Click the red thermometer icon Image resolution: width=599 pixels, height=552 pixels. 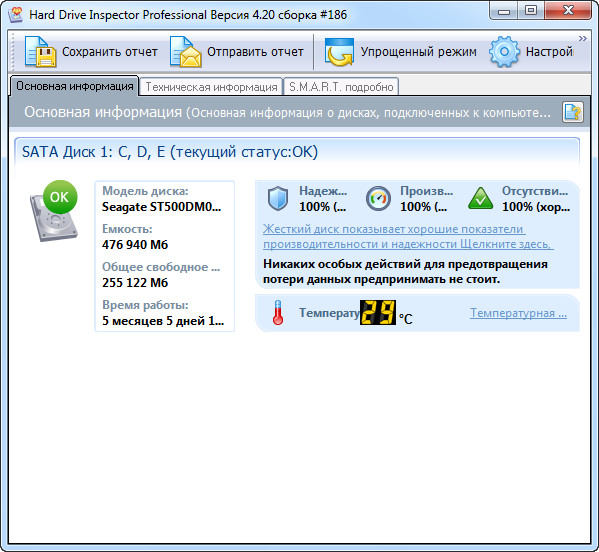278,312
